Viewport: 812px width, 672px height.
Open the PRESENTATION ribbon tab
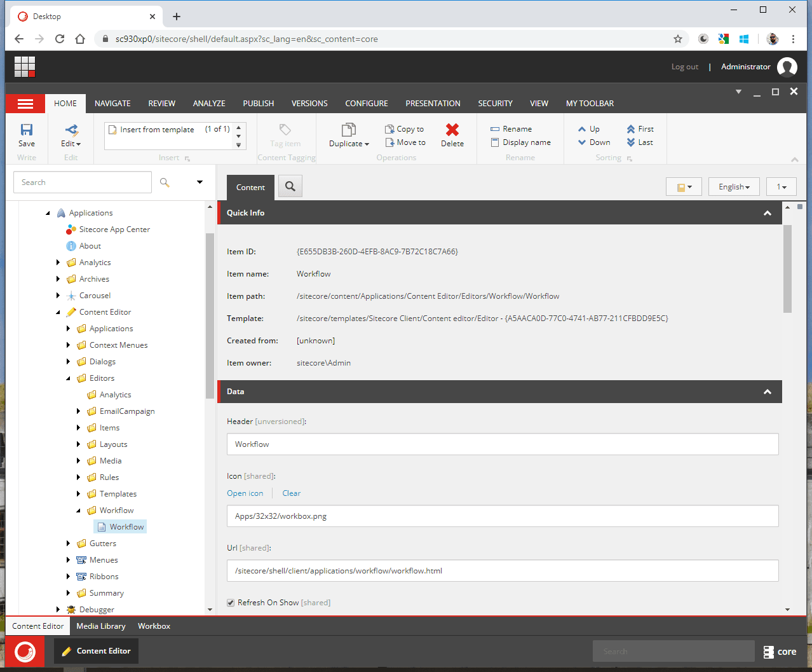433,104
